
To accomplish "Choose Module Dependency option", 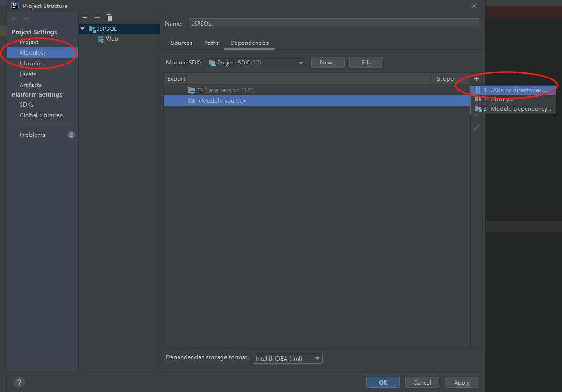I will click(x=513, y=109).
